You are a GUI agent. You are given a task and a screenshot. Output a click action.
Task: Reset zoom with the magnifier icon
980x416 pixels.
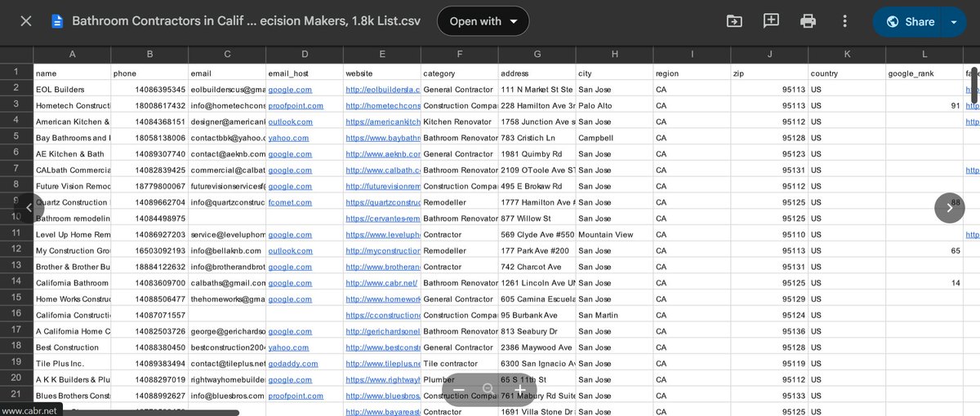tap(488, 390)
